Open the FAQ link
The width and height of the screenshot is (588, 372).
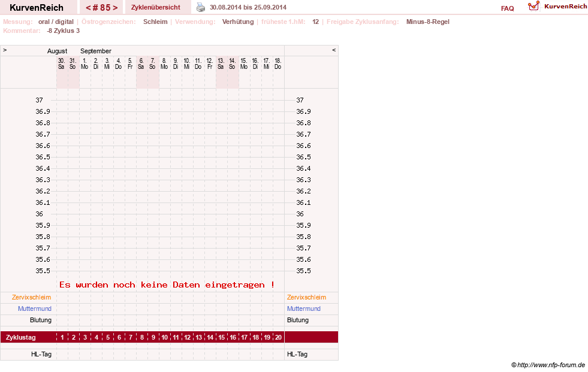coord(507,8)
